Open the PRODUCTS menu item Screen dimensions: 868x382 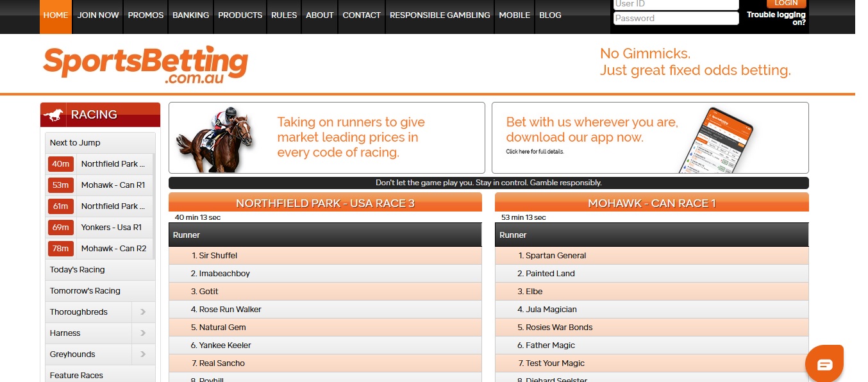click(240, 15)
